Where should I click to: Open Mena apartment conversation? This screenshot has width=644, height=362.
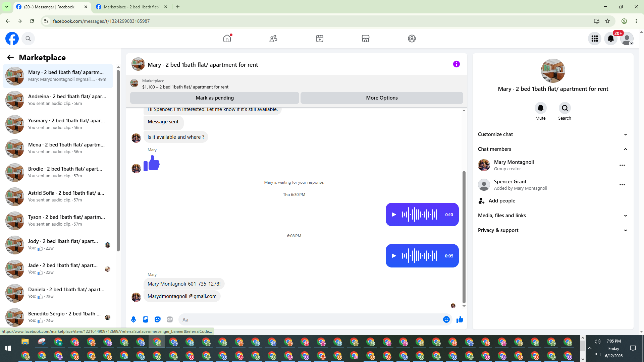(x=58, y=148)
